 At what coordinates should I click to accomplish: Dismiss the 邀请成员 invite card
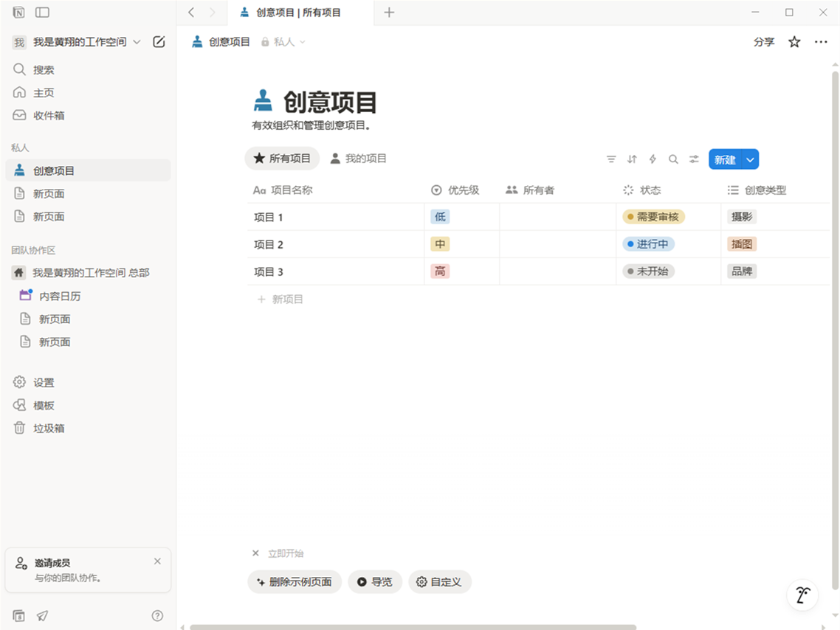point(157,561)
